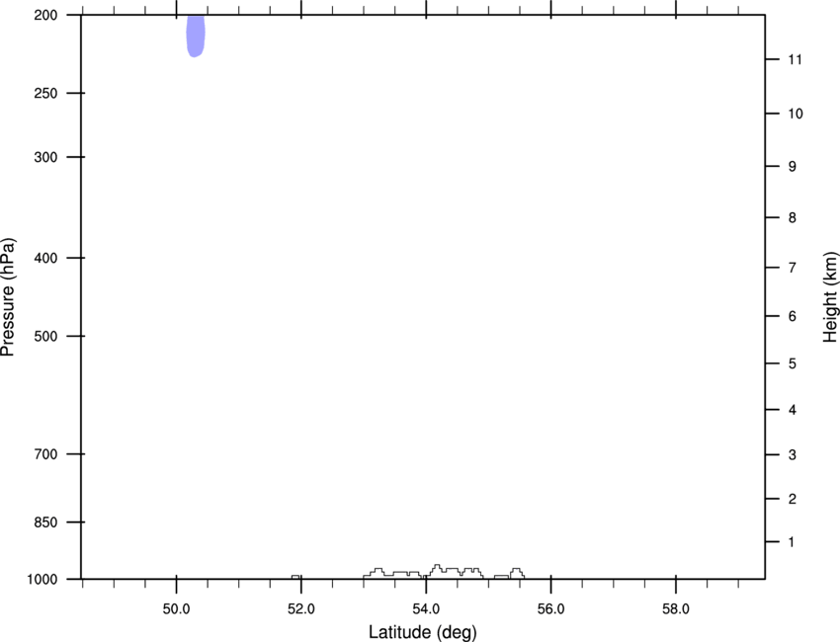Click the 700 pressure tick label
840x642 pixels.
click(x=45, y=454)
